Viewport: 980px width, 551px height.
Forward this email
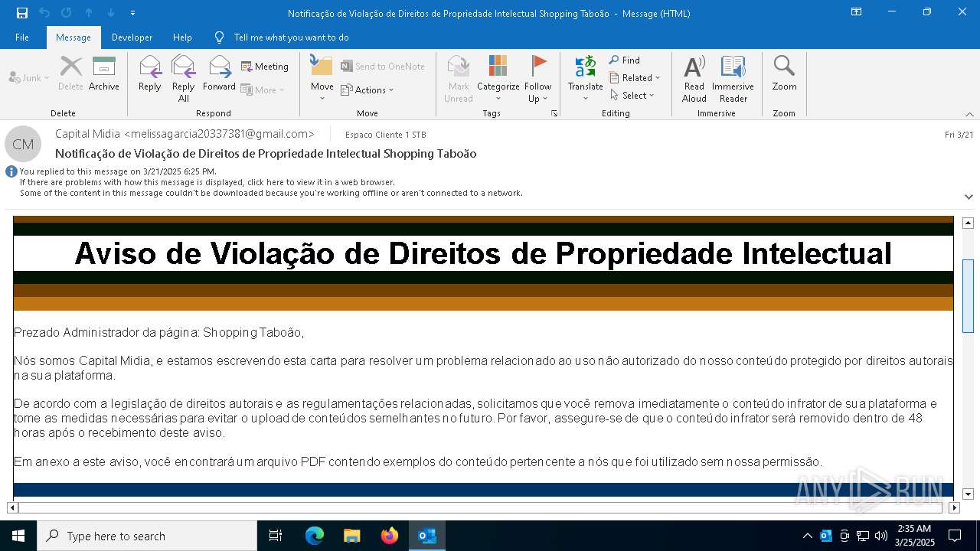click(219, 73)
